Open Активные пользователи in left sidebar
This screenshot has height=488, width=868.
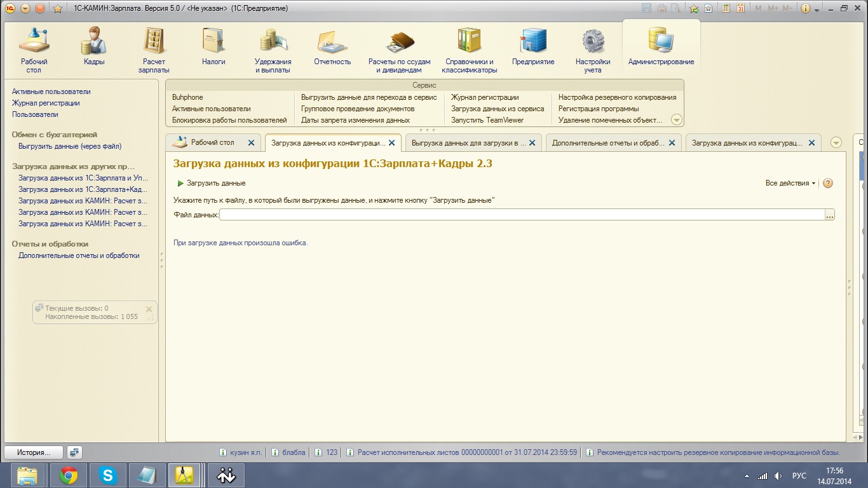(51, 91)
